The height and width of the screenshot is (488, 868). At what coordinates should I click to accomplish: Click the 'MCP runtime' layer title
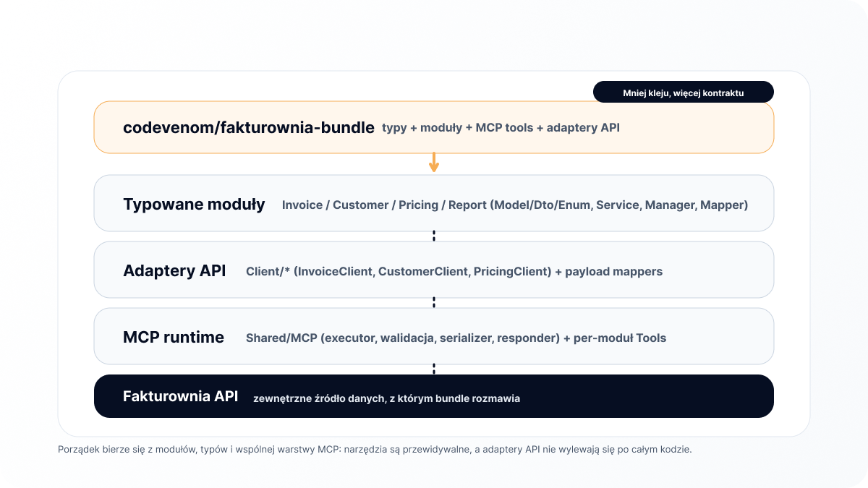pos(174,338)
